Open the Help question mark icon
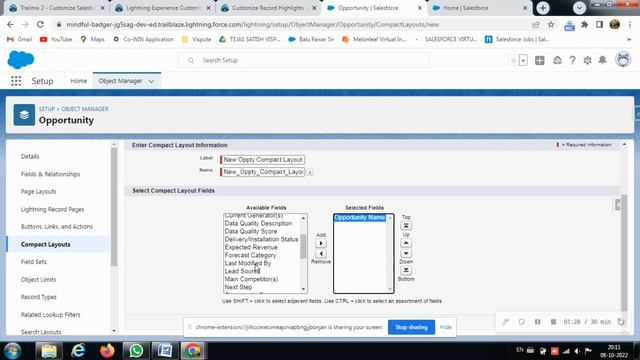Image resolution: width=640 pixels, height=360 pixels. click(x=573, y=60)
